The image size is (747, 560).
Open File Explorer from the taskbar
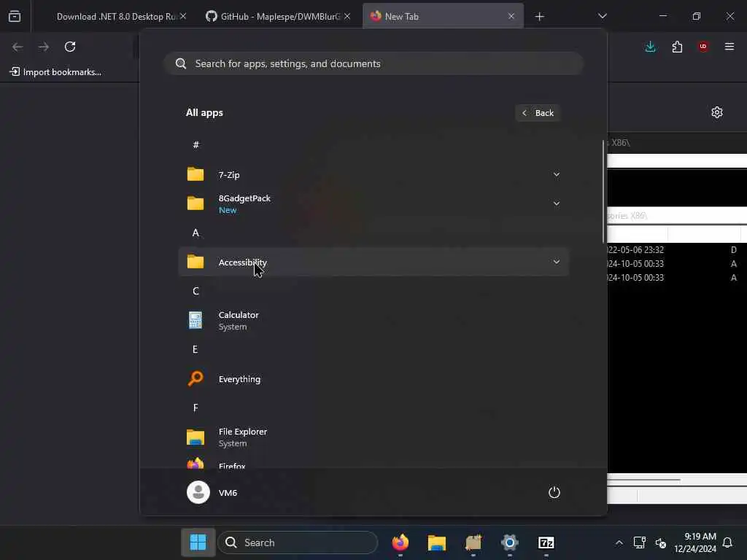tap(436, 542)
